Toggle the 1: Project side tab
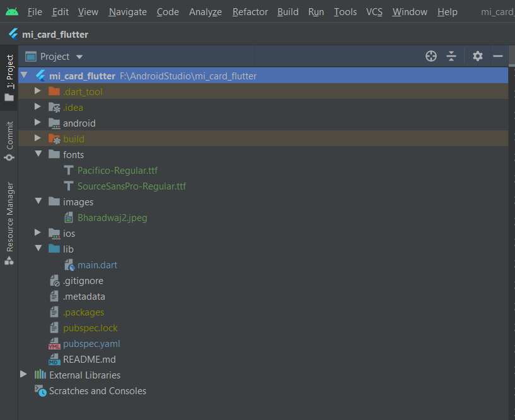The height and width of the screenshot is (420, 515). (9, 77)
